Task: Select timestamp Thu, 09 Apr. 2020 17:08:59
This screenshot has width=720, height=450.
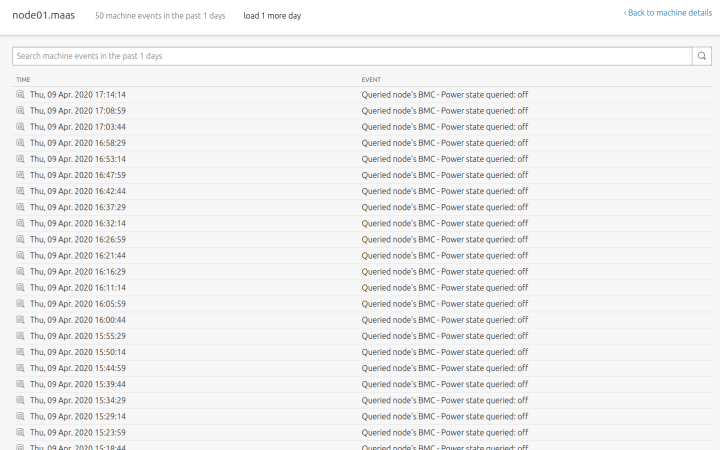Action: coord(78,111)
